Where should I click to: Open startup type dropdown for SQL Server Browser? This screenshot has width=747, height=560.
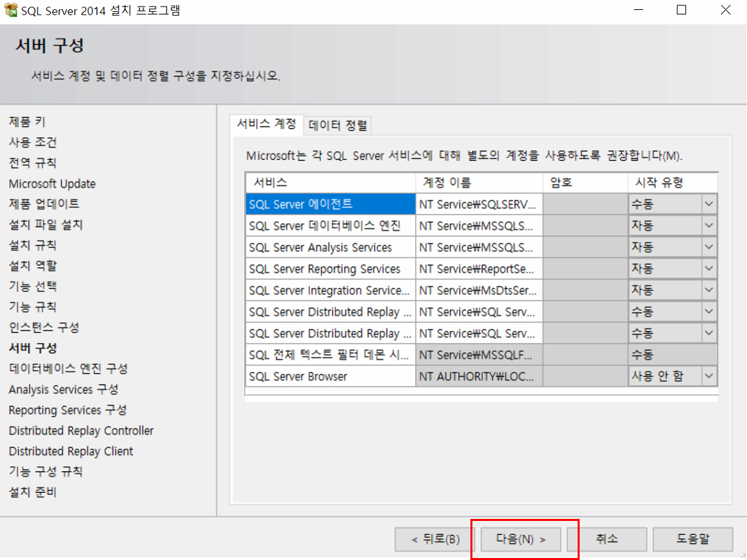click(x=709, y=376)
